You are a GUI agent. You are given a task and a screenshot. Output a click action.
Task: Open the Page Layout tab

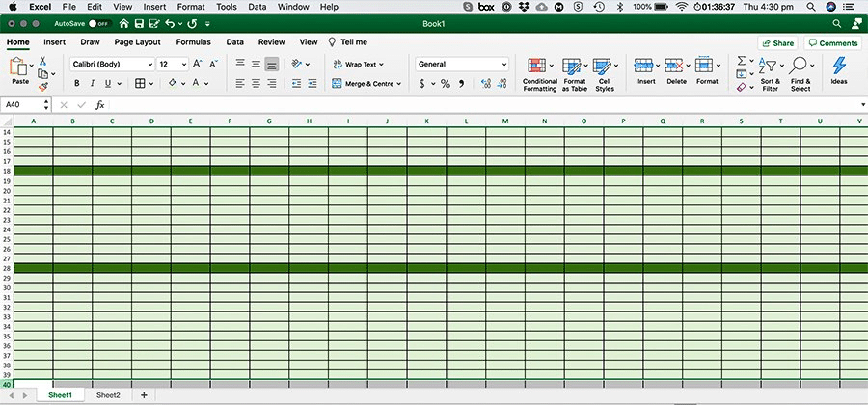pos(137,42)
